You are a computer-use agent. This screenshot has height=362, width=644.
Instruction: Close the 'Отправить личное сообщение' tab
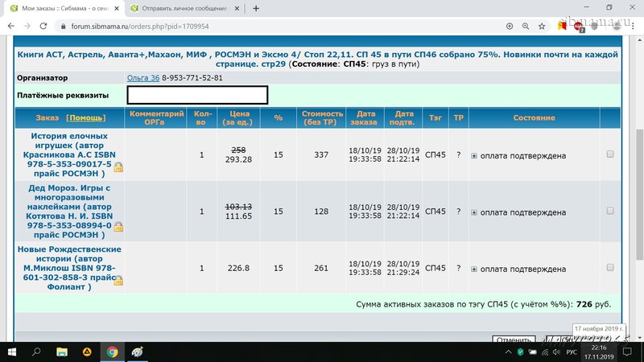click(237, 8)
